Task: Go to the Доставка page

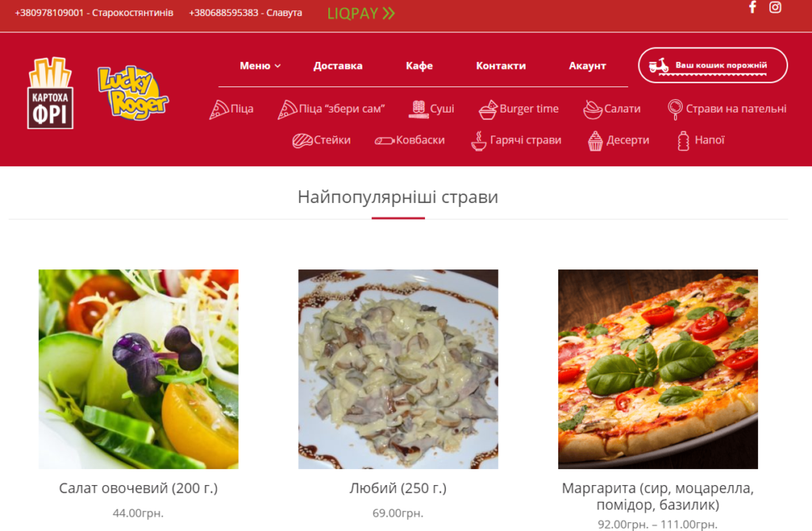Action: [x=338, y=66]
